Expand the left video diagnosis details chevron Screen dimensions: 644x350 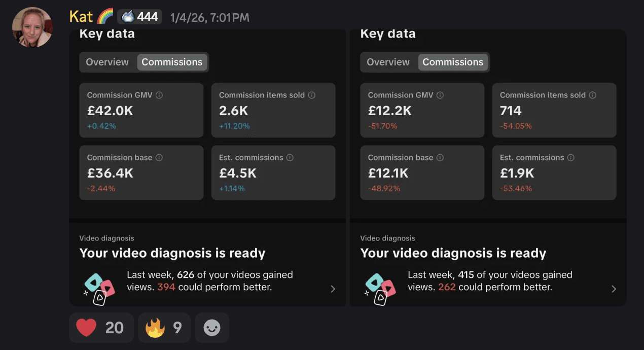333,289
